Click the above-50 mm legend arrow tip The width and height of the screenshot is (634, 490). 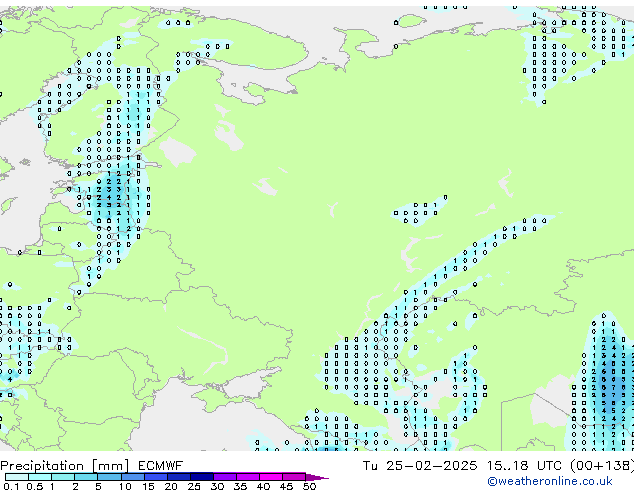click(317, 477)
